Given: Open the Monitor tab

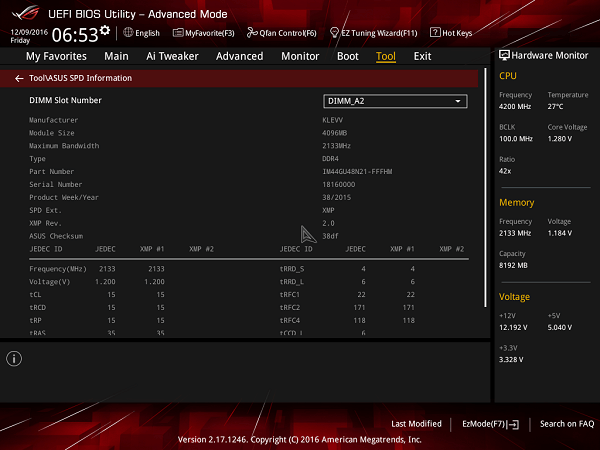Looking at the screenshot, I should tap(300, 56).
